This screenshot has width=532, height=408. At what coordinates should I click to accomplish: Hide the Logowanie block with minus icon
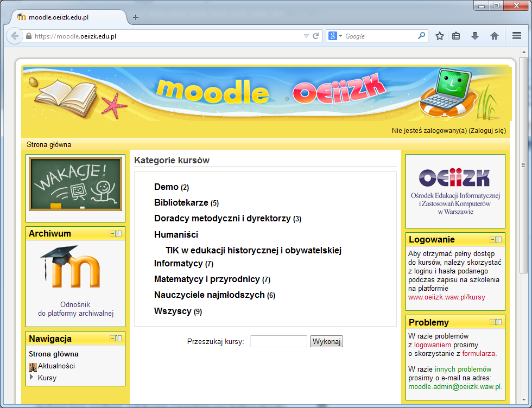point(492,240)
